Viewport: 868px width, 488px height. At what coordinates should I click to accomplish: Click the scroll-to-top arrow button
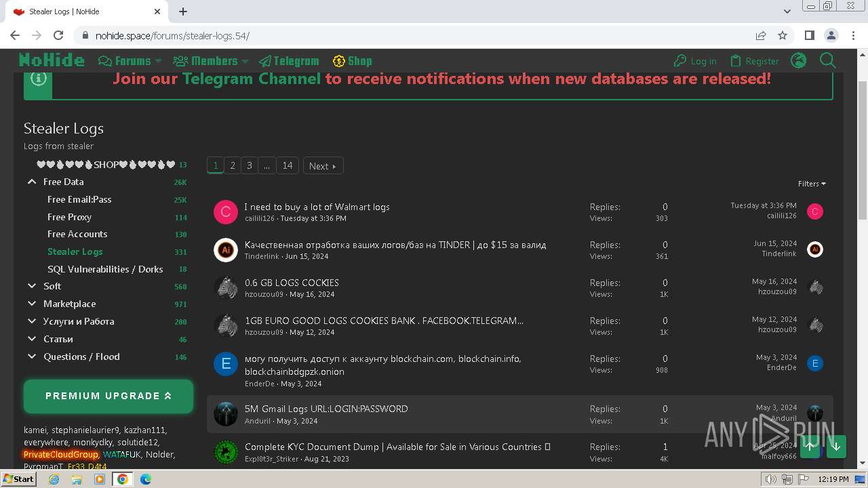click(x=810, y=447)
